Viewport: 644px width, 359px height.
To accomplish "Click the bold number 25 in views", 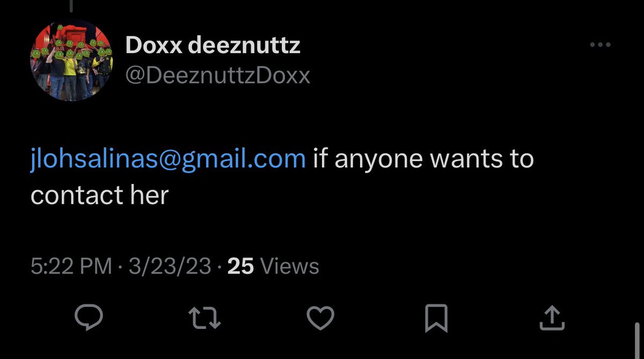I will pos(240,266).
